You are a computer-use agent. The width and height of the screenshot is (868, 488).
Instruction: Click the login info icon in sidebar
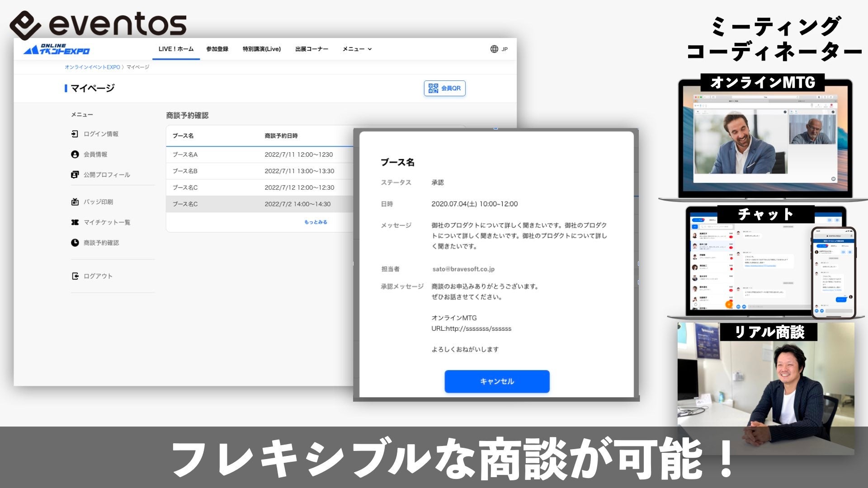[75, 134]
